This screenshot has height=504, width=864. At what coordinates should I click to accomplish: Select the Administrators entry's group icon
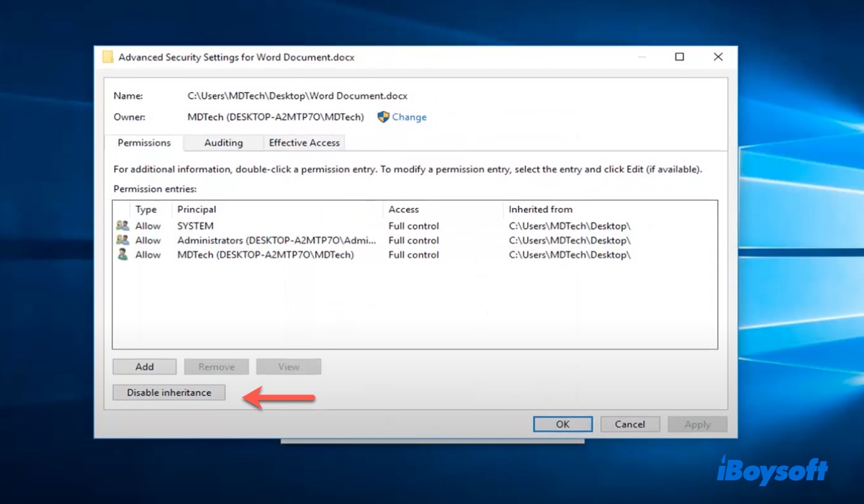[x=122, y=240]
